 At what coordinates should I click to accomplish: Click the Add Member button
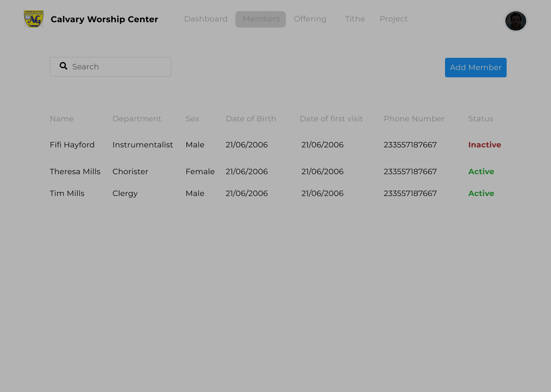point(476,67)
